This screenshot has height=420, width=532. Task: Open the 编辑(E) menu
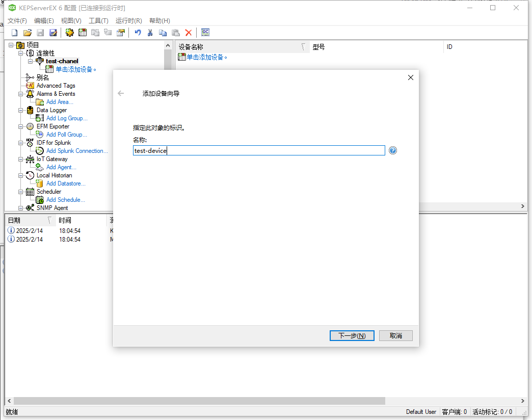coord(44,21)
